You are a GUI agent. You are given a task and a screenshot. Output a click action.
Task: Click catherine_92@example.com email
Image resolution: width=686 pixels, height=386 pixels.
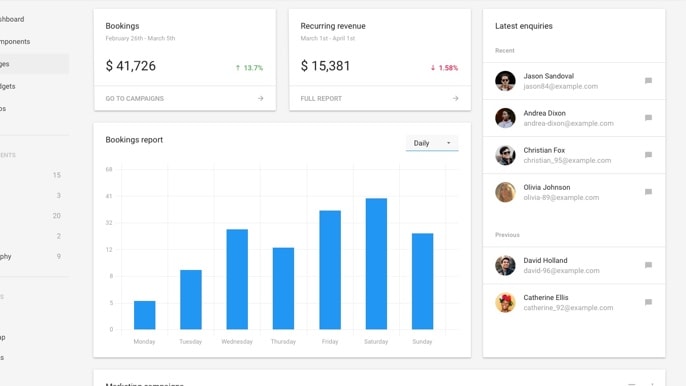coord(568,308)
